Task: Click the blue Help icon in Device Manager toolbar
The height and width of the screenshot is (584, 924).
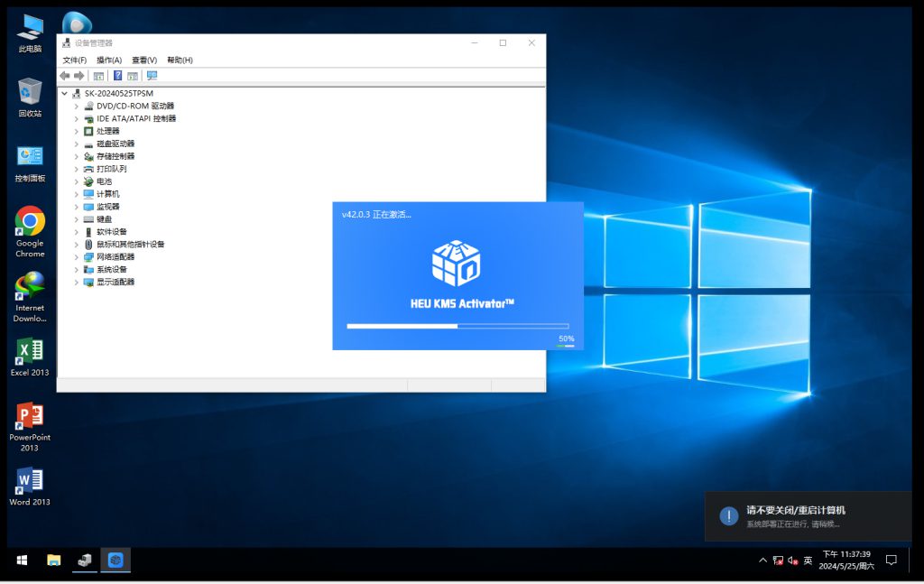Action: click(117, 76)
